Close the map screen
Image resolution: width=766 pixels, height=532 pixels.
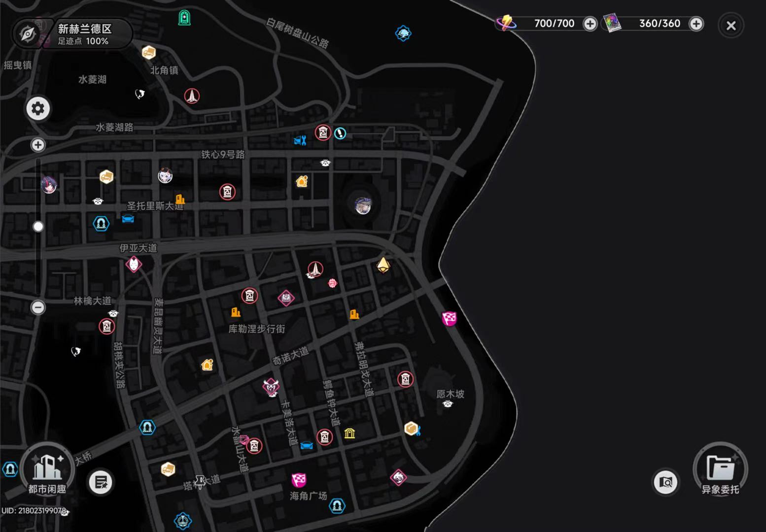point(731,26)
